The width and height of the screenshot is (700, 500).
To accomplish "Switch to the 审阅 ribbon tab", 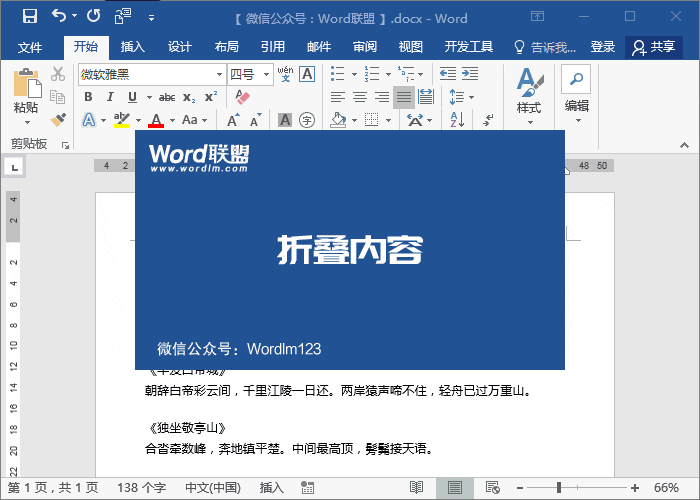I will coord(365,46).
